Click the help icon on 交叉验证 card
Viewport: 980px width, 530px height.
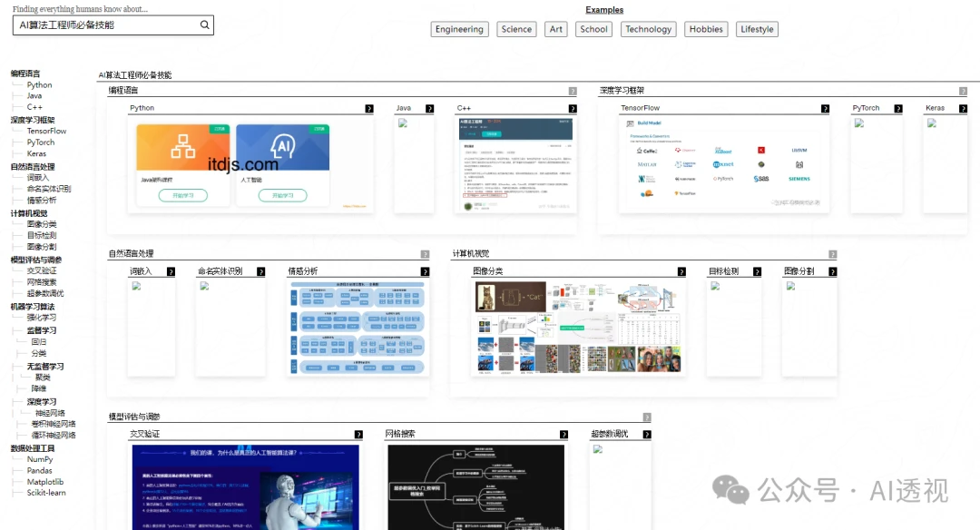[x=358, y=435]
